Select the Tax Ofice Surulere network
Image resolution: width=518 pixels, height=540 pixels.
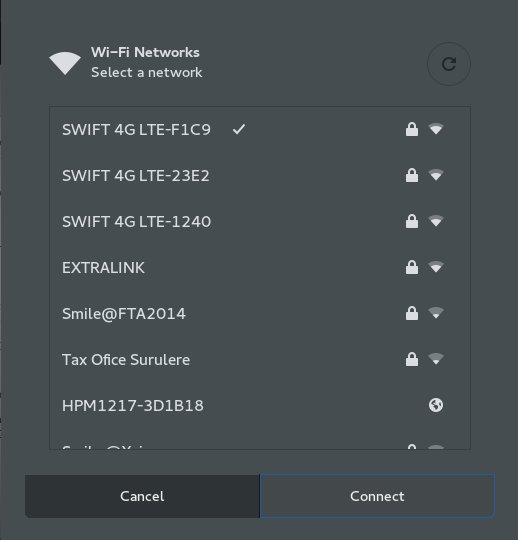click(x=260, y=360)
